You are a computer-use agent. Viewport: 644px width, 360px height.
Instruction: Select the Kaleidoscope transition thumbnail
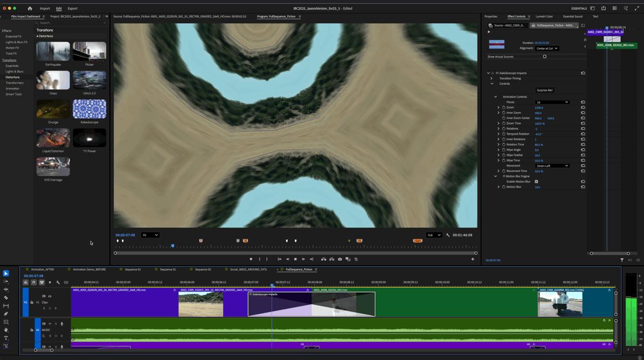click(89, 109)
